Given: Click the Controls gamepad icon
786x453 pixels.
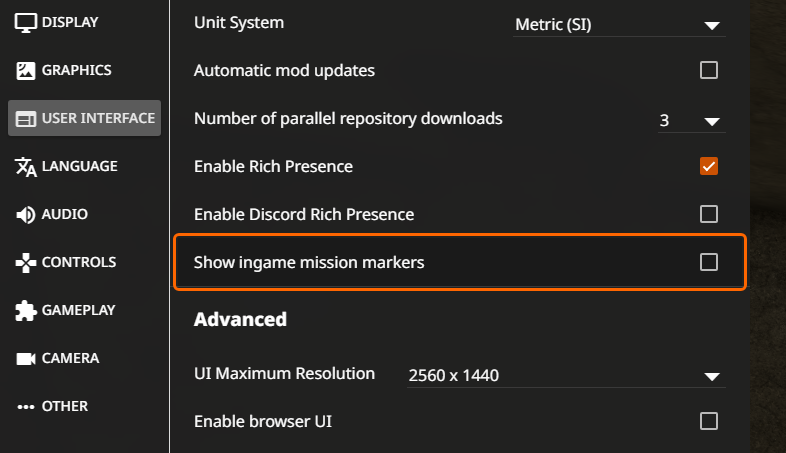Looking at the screenshot, I should point(26,263).
